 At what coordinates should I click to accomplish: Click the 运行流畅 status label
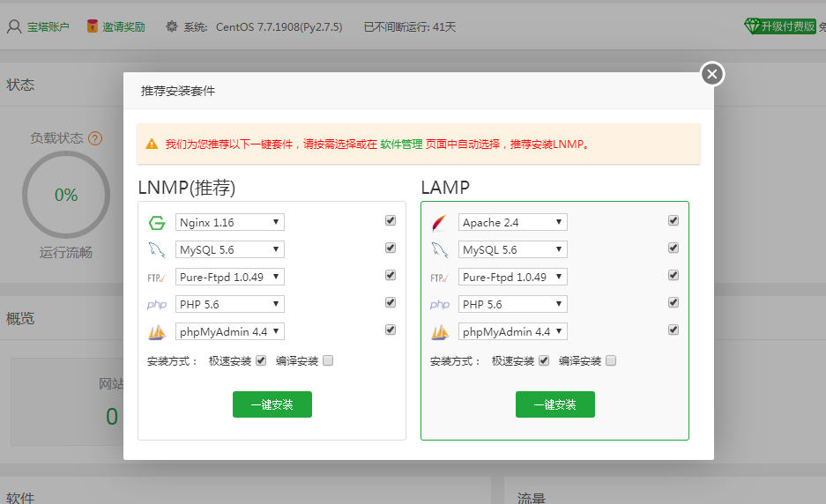point(66,253)
